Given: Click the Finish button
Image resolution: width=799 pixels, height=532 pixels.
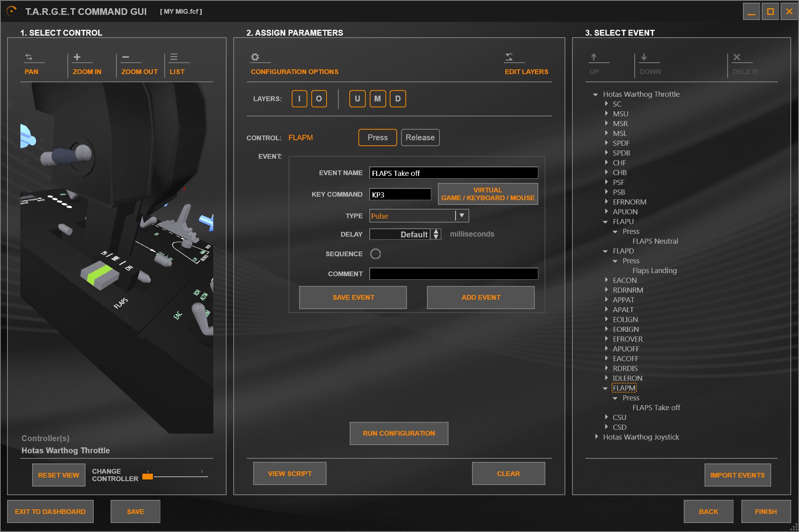Looking at the screenshot, I should pyautogui.click(x=766, y=512).
